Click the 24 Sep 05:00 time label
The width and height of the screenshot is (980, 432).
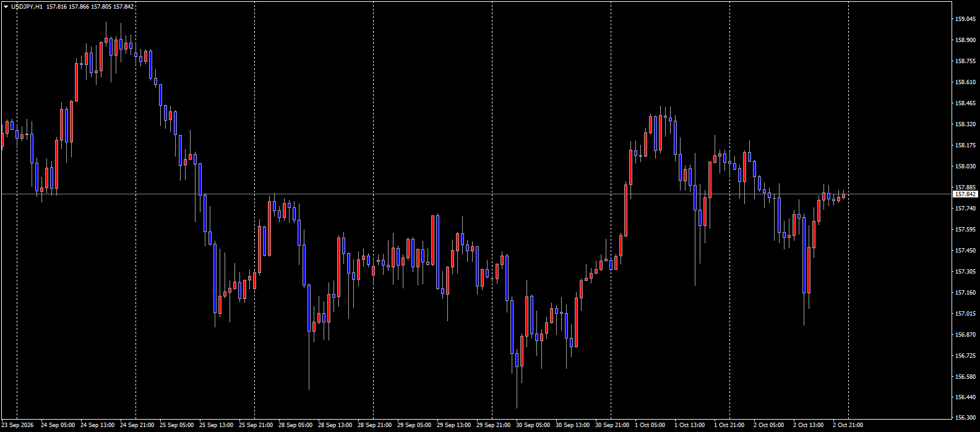coord(58,425)
